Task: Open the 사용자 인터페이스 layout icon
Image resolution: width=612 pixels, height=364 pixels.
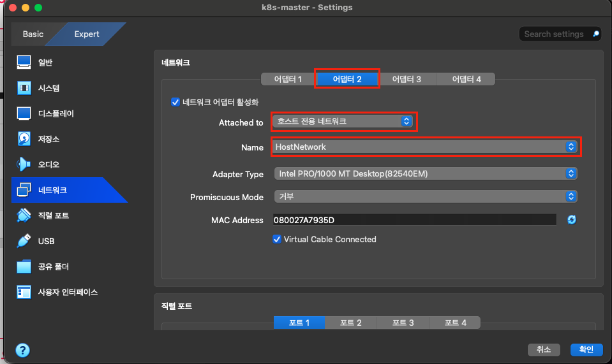Action: pos(24,292)
